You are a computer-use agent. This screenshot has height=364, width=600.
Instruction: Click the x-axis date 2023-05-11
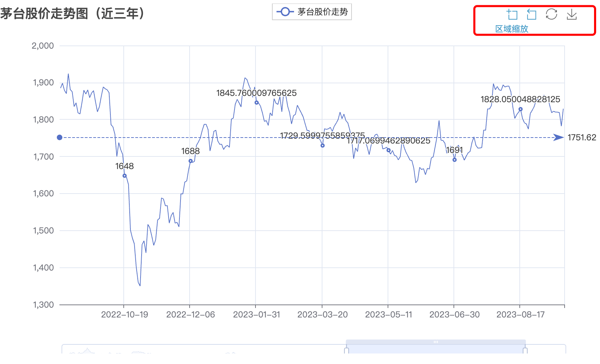[388, 315]
